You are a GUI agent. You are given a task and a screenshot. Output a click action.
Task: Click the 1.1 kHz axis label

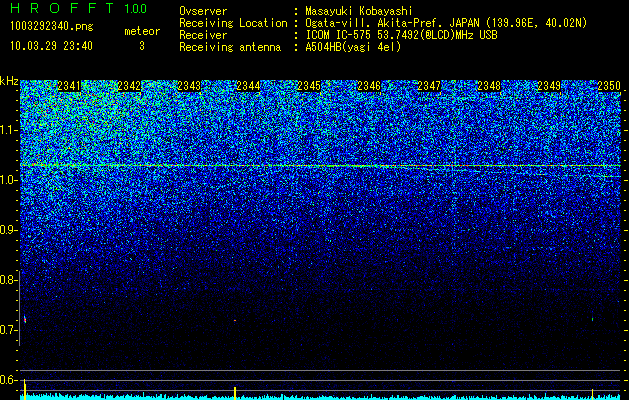coord(9,130)
